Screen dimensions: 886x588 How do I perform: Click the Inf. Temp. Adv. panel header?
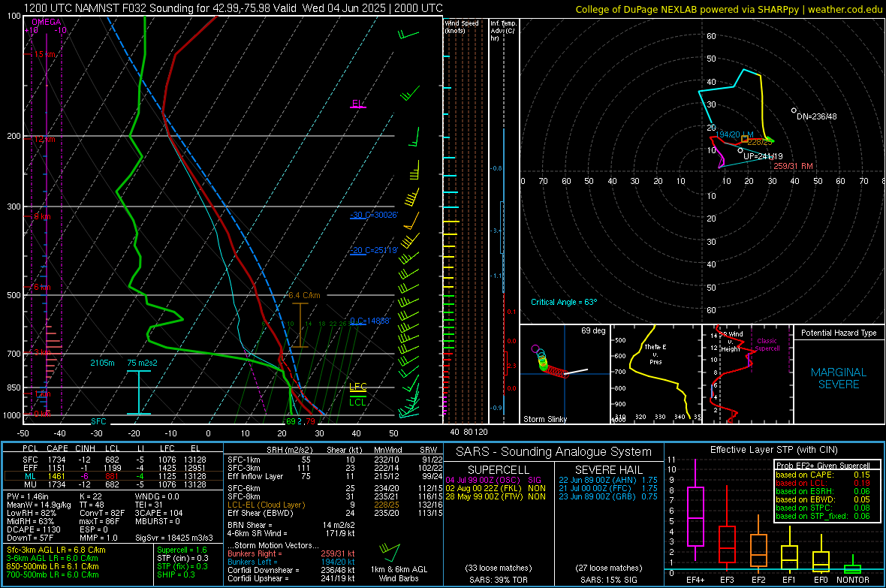503,31
